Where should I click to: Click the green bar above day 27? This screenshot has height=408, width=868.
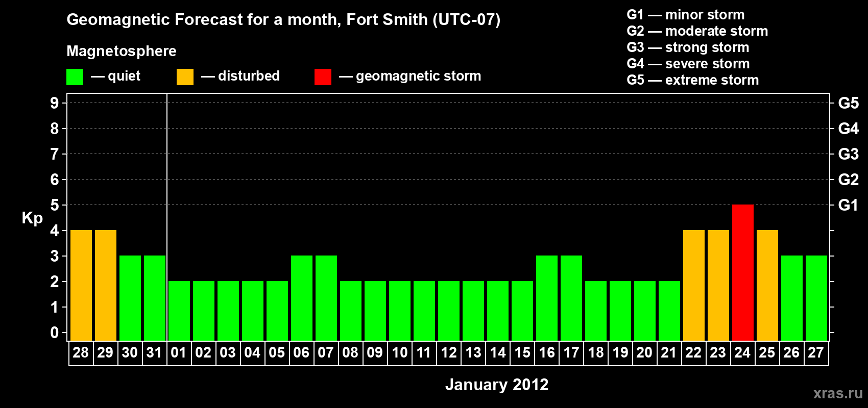tap(816, 298)
